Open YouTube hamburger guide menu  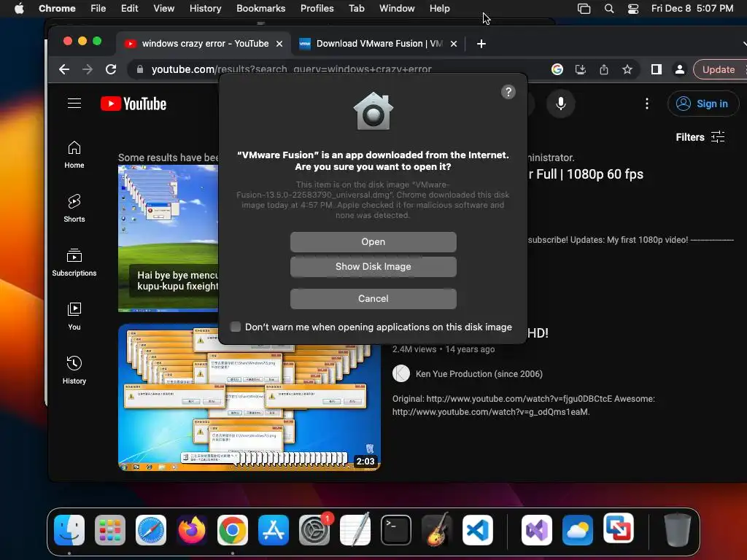[74, 104]
